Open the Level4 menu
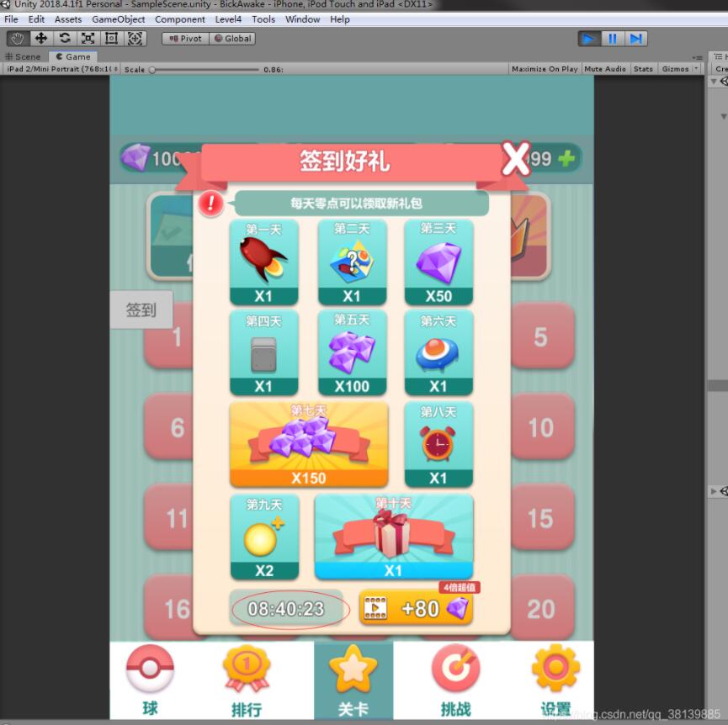The height and width of the screenshot is (725, 728). (x=228, y=19)
